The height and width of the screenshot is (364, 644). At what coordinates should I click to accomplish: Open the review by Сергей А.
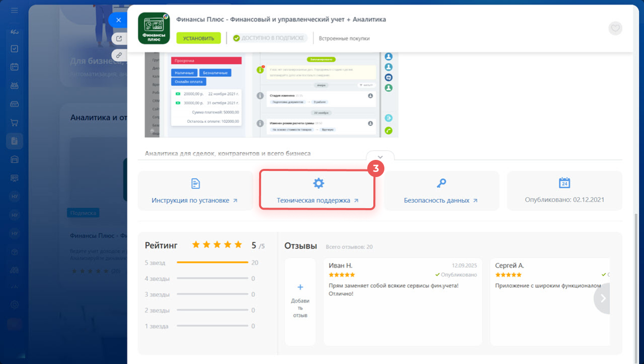pyautogui.click(x=550, y=302)
